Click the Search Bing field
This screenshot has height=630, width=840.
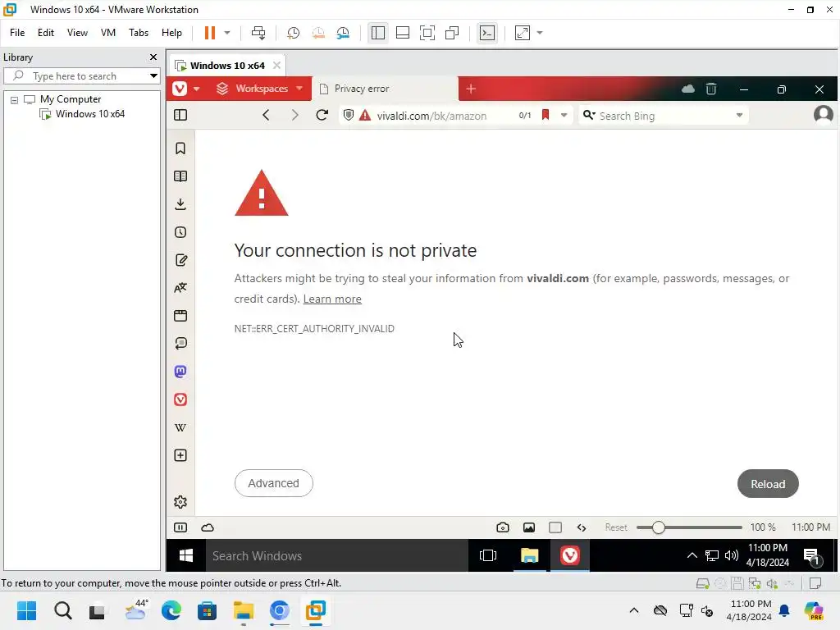(664, 115)
